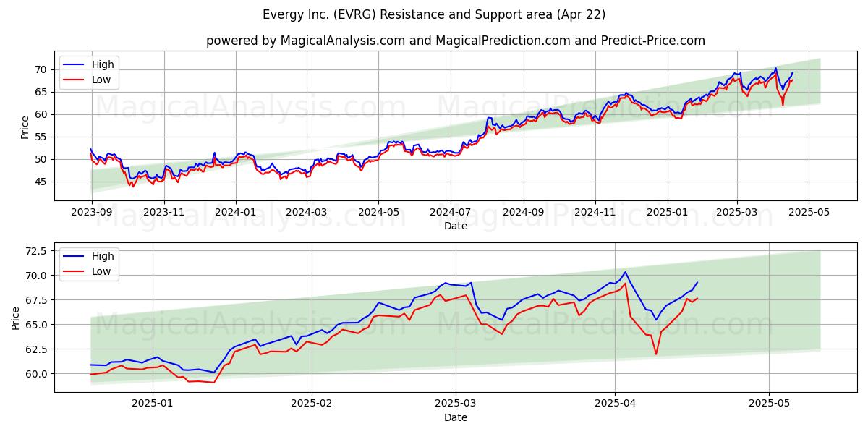Viewport: 868px width, 434px height.
Task: Click the '2025-04' tick label in bottom chart
Action: tap(616, 404)
